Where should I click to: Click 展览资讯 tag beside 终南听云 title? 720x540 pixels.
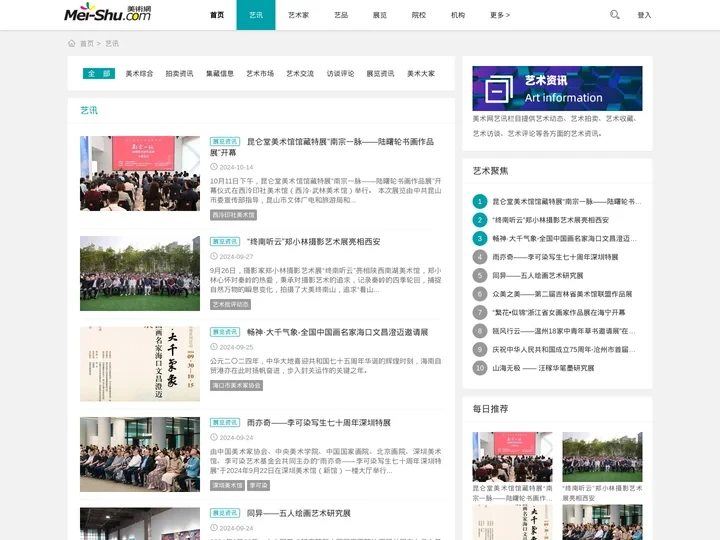click(x=225, y=242)
